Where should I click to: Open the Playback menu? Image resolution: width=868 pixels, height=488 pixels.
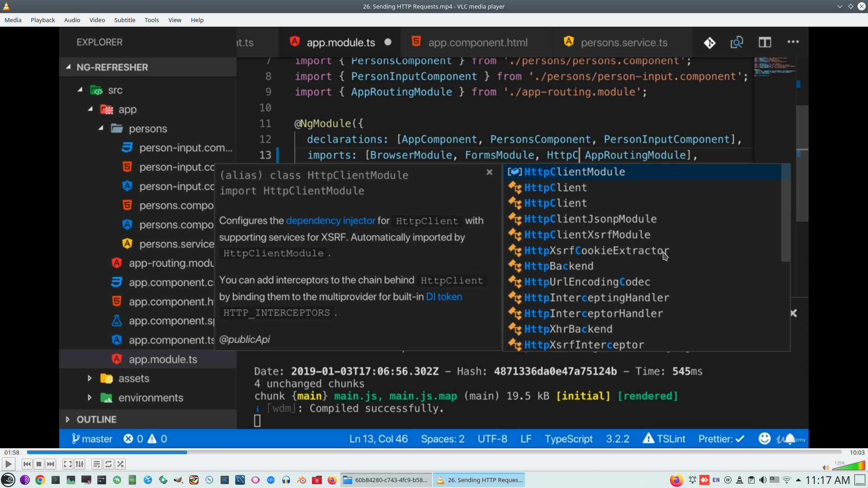42,20
